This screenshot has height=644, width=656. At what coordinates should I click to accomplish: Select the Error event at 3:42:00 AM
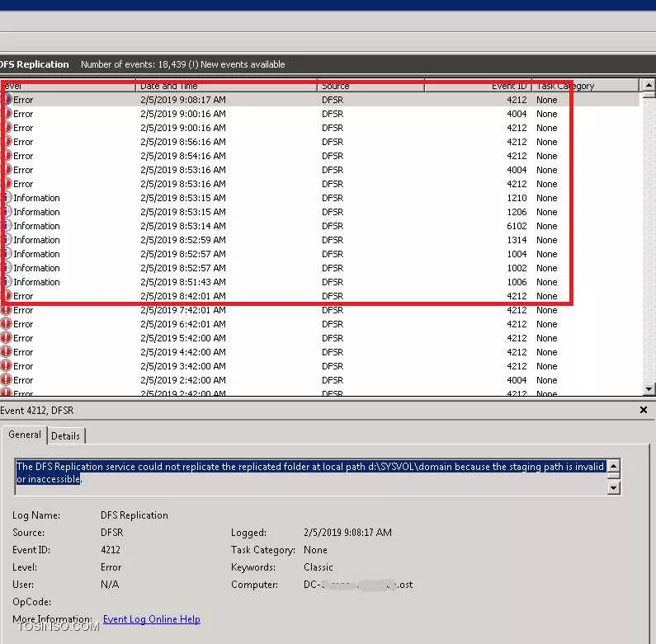(319, 366)
